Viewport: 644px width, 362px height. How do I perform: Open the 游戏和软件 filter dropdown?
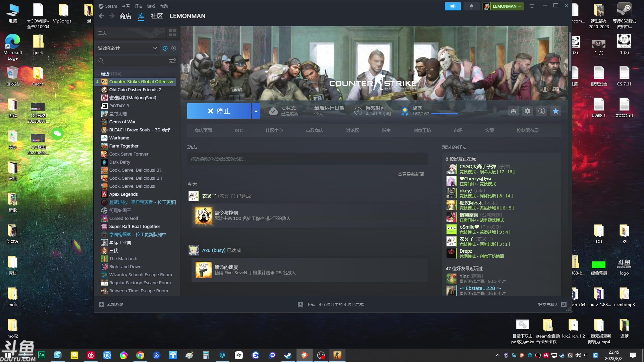tap(127, 48)
